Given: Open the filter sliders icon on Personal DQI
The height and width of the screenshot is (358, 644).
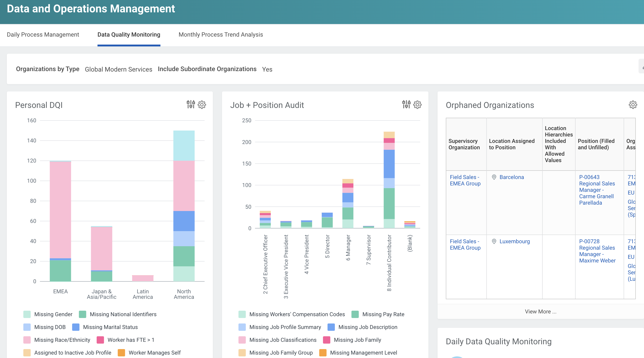Looking at the screenshot, I should pos(191,105).
